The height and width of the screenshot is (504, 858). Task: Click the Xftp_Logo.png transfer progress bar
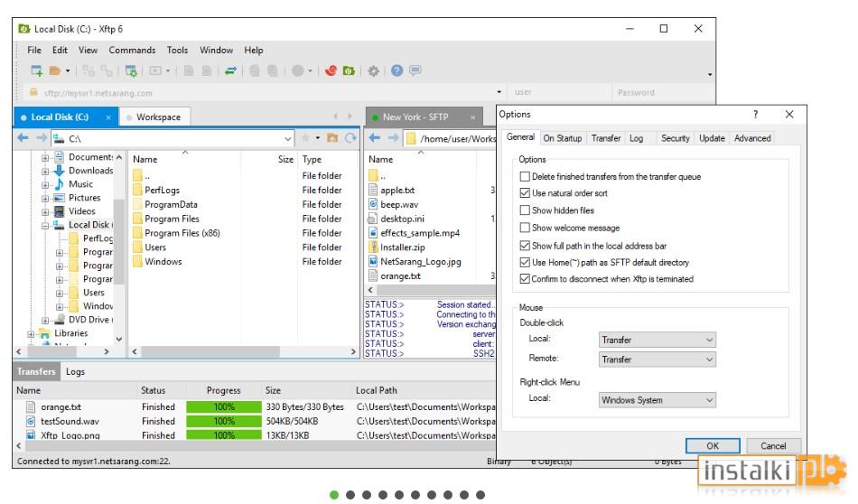[224, 435]
